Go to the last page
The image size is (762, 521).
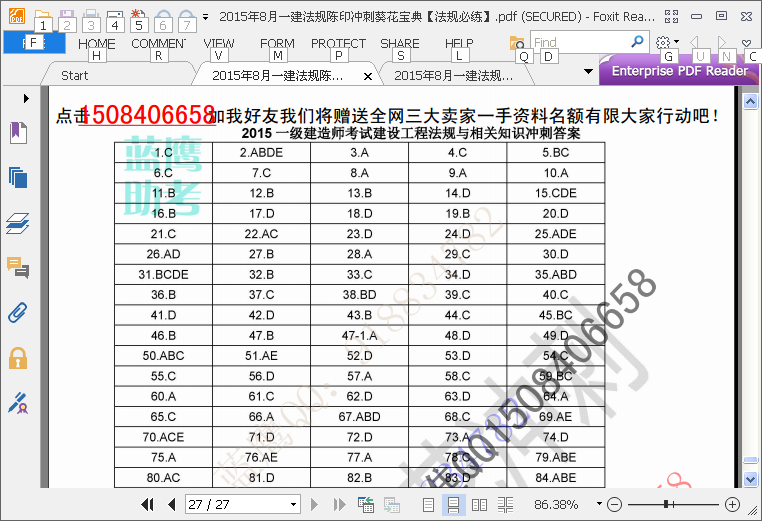click(x=339, y=505)
